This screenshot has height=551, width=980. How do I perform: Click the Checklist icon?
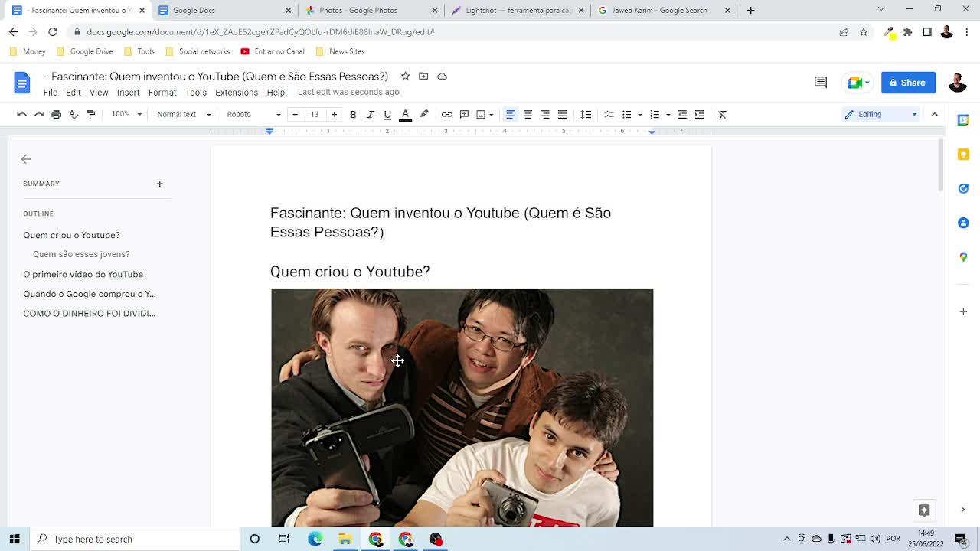[x=609, y=114]
